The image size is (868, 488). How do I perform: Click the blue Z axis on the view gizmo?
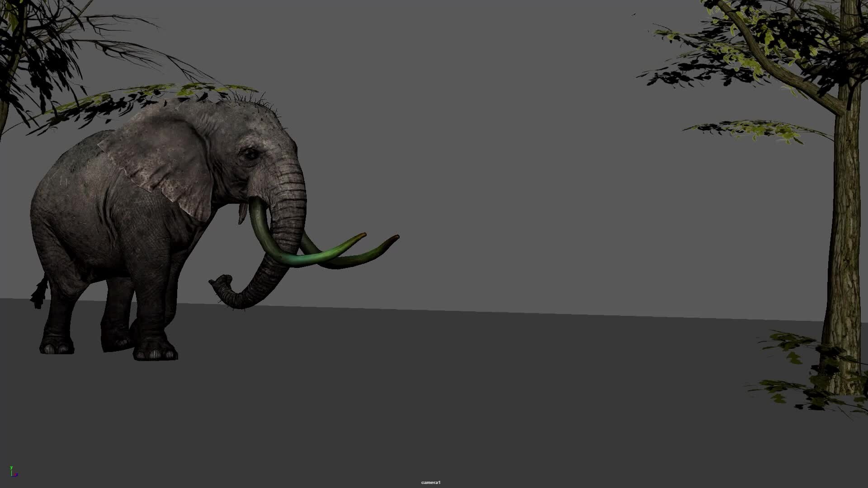click(16, 475)
